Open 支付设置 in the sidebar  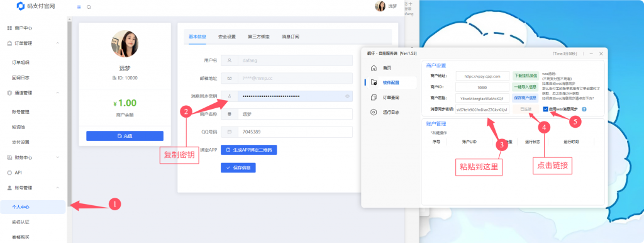(x=21, y=142)
